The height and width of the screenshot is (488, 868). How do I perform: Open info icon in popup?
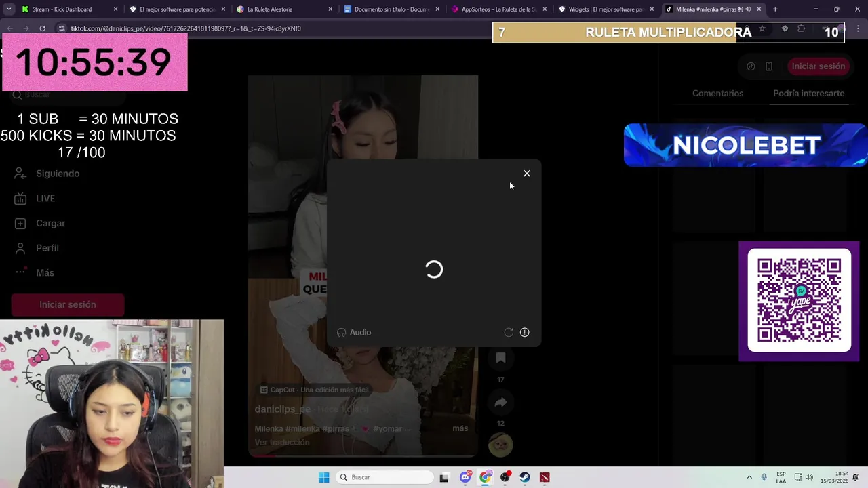[524, 332]
